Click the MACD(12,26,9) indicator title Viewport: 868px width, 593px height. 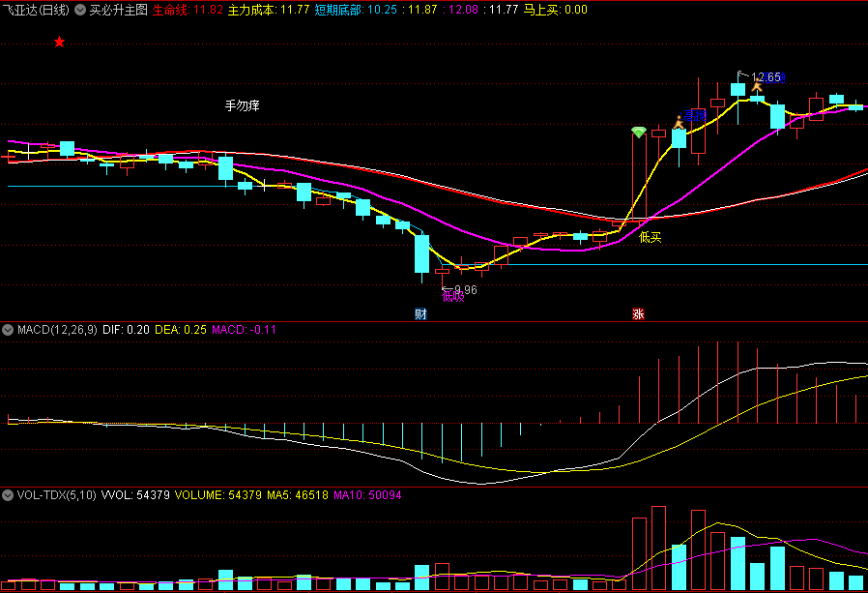[x=57, y=330]
